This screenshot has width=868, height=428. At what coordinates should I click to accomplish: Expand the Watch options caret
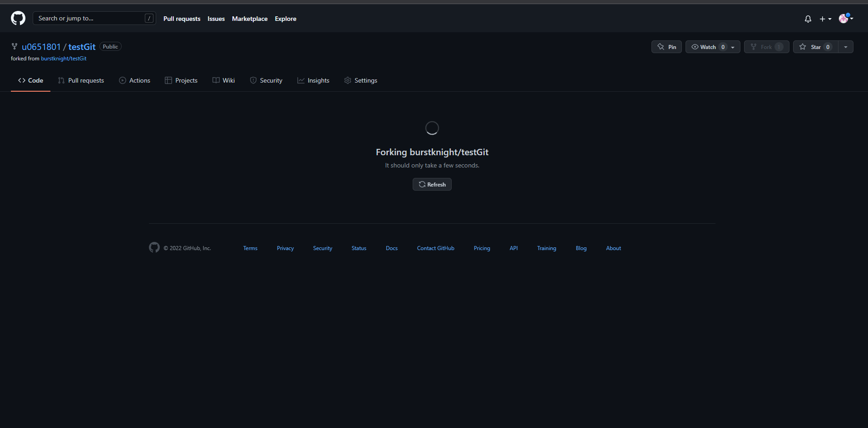pos(733,47)
